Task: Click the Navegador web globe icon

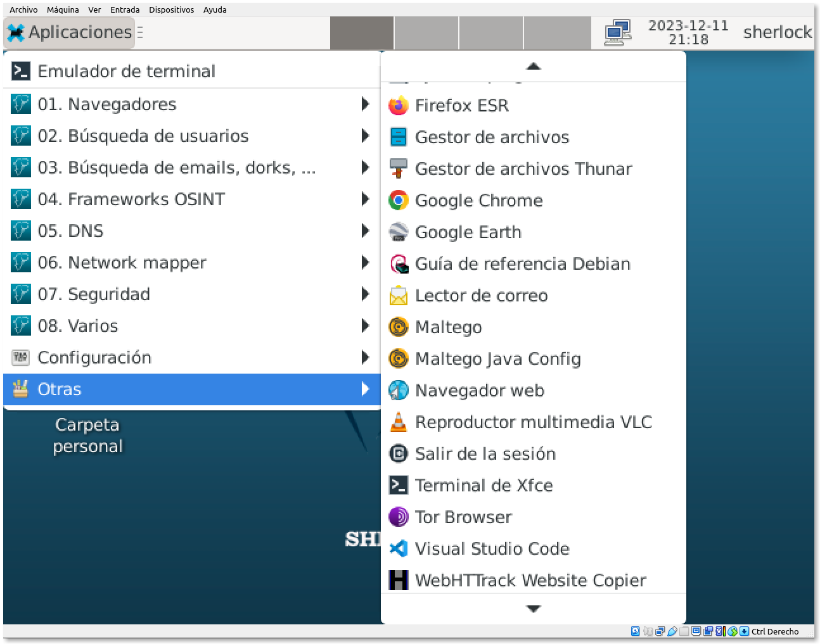Action: click(x=398, y=390)
